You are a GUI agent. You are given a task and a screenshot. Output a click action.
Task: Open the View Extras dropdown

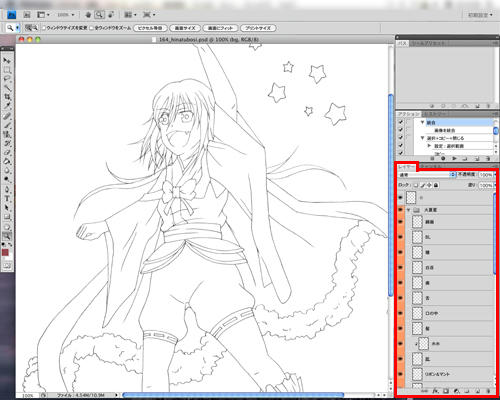[43, 15]
